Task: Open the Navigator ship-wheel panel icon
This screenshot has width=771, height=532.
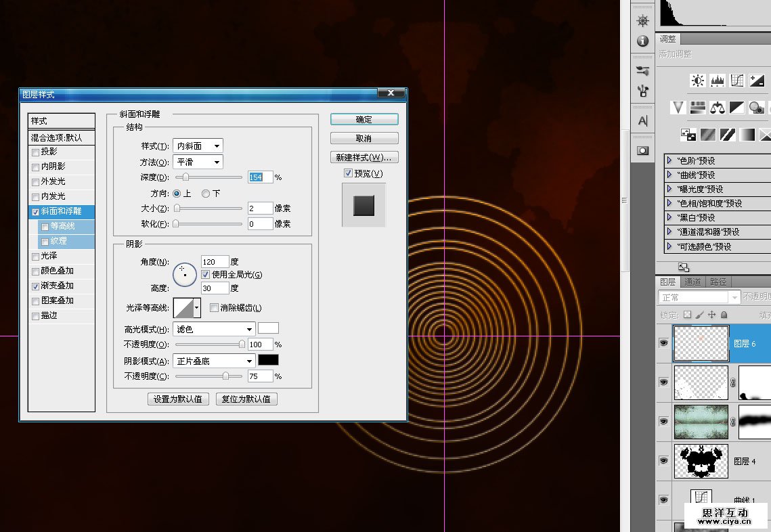Action: click(642, 20)
